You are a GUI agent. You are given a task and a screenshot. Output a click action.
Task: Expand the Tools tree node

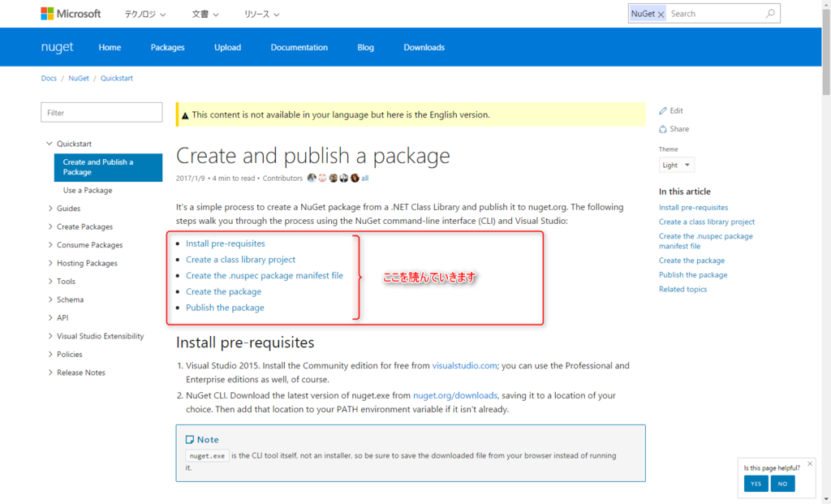50,281
